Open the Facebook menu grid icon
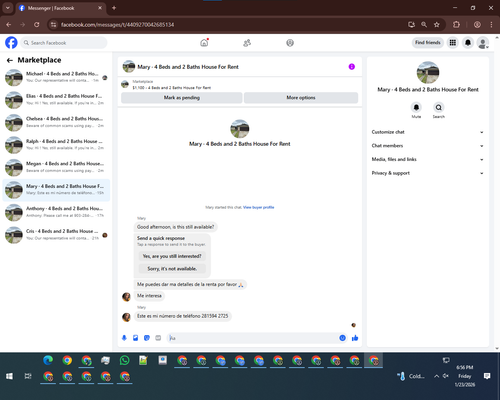 pyautogui.click(x=453, y=43)
